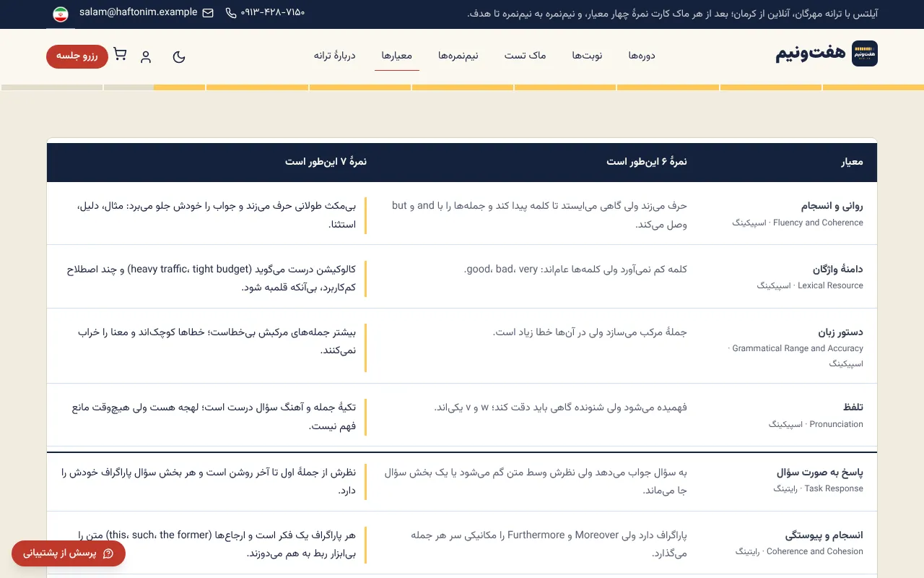Open the نیم‌نمره‌ها menu item
The image size is (924, 578).
pyautogui.click(x=458, y=56)
